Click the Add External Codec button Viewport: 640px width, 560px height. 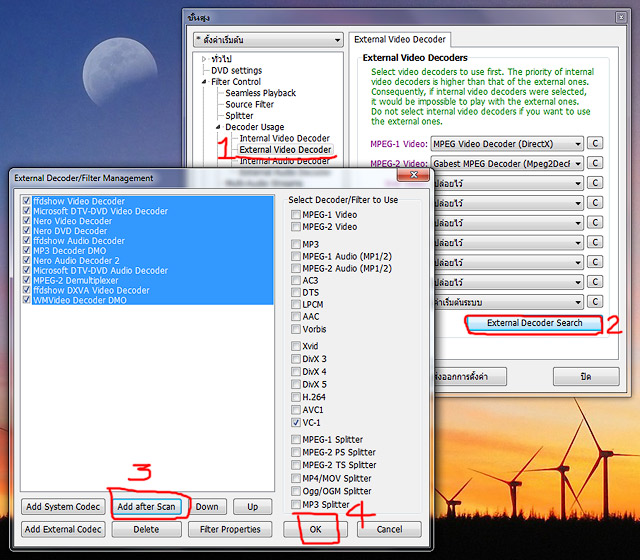click(x=63, y=529)
